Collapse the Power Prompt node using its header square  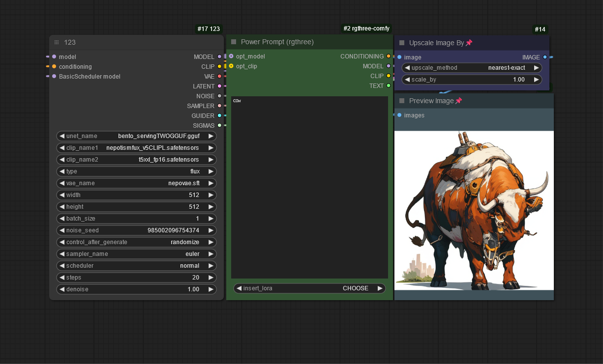[x=234, y=42]
